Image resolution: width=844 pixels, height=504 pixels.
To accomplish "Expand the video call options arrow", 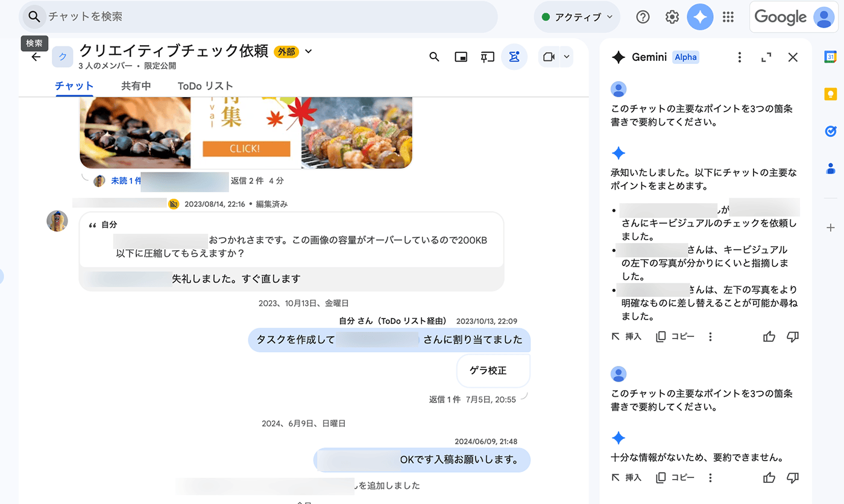I will click(x=566, y=57).
